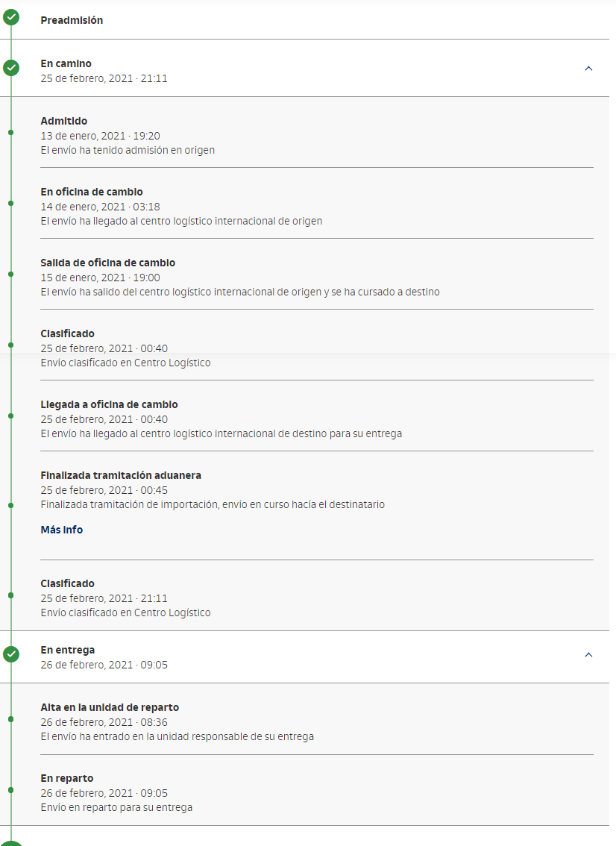Click the green check icon beside En entrega
Viewport: 616px width, 846px height.
[x=11, y=654]
